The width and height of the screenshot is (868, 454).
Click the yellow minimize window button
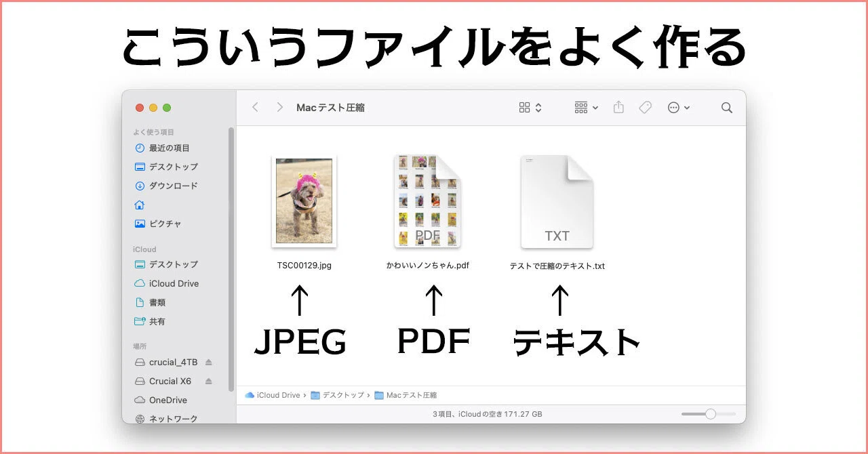[153, 108]
